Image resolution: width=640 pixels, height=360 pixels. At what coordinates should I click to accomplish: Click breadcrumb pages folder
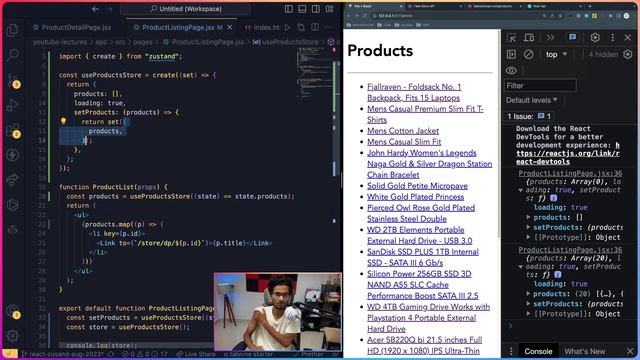[142, 42]
